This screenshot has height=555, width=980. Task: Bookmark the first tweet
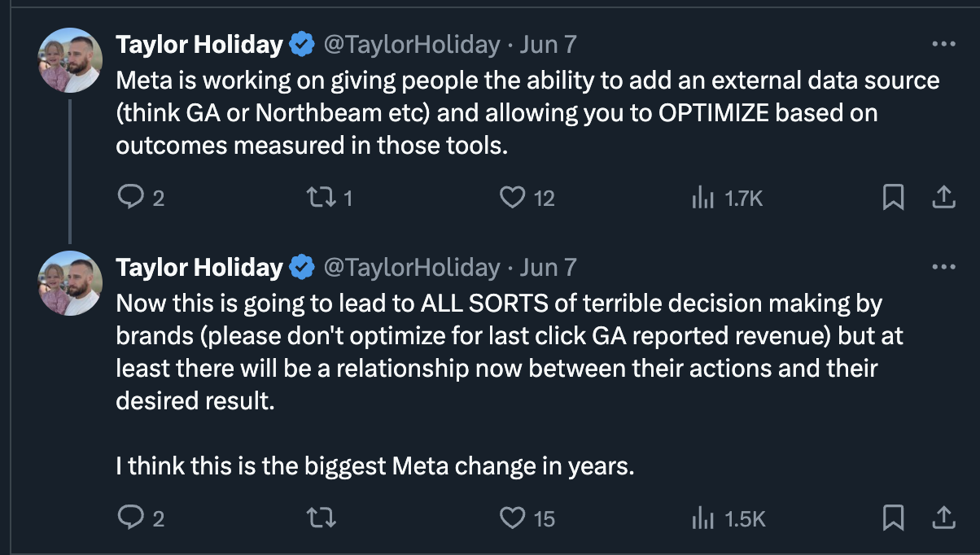pos(894,197)
